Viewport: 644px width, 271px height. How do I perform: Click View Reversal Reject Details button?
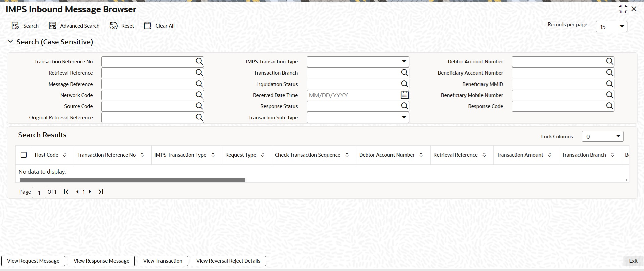point(228,261)
